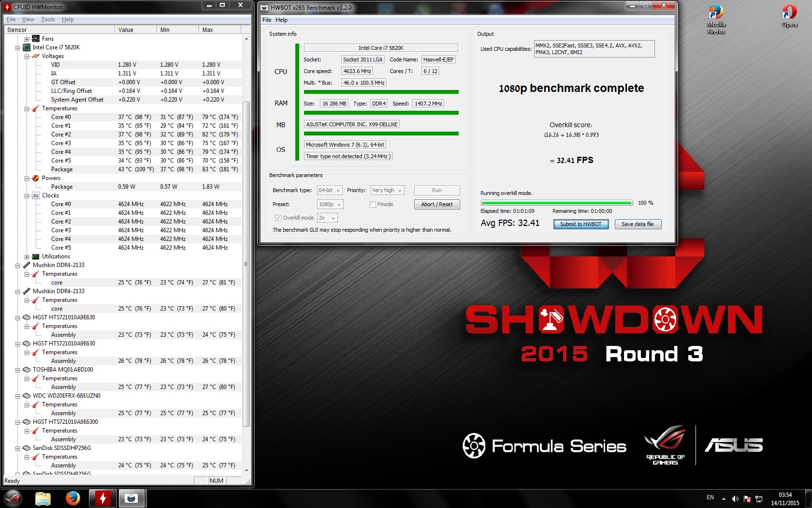Expand the Utilizations node
Image resolution: width=812 pixels, height=508 pixels.
(x=27, y=256)
